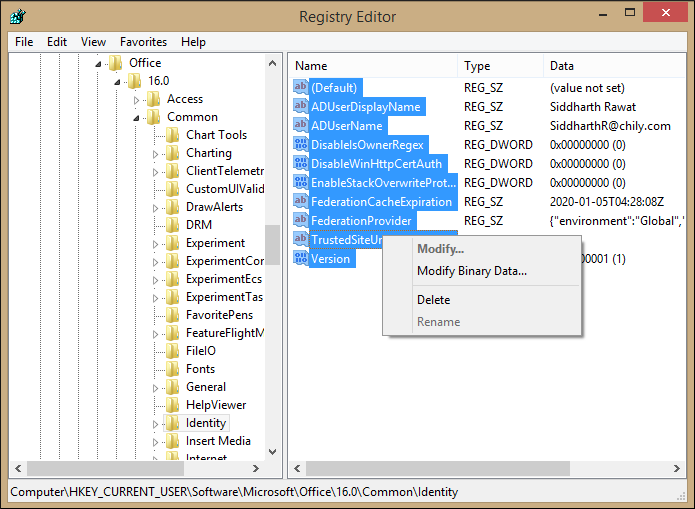Click the string icon beside FederationProvider
The height and width of the screenshot is (509, 695).
click(301, 220)
